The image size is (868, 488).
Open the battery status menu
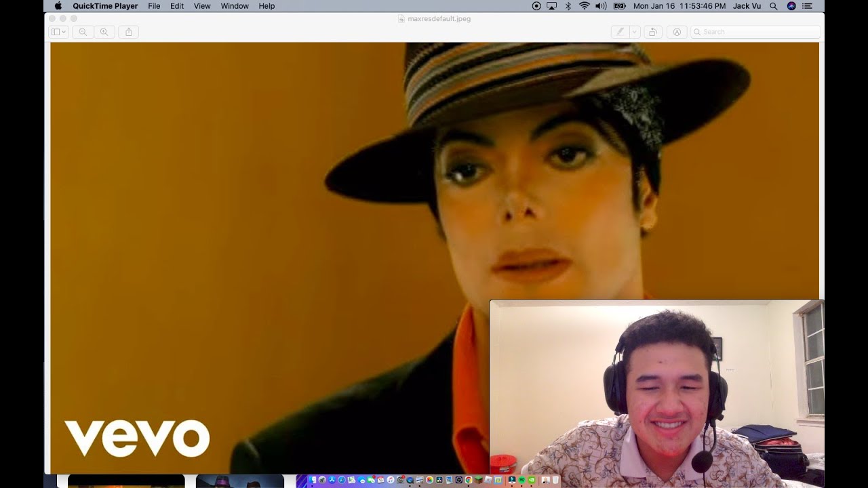[x=619, y=6]
